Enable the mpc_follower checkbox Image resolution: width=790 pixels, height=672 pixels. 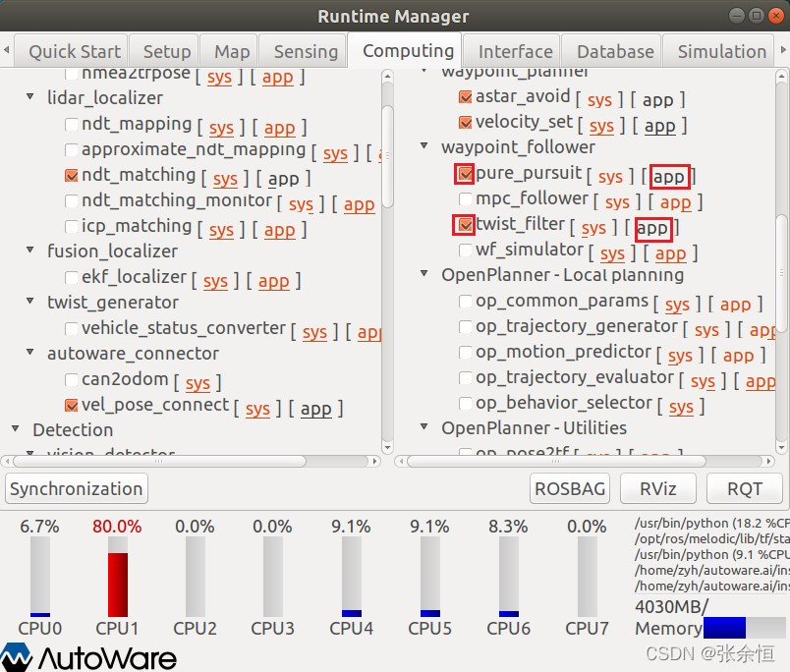[x=466, y=199]
